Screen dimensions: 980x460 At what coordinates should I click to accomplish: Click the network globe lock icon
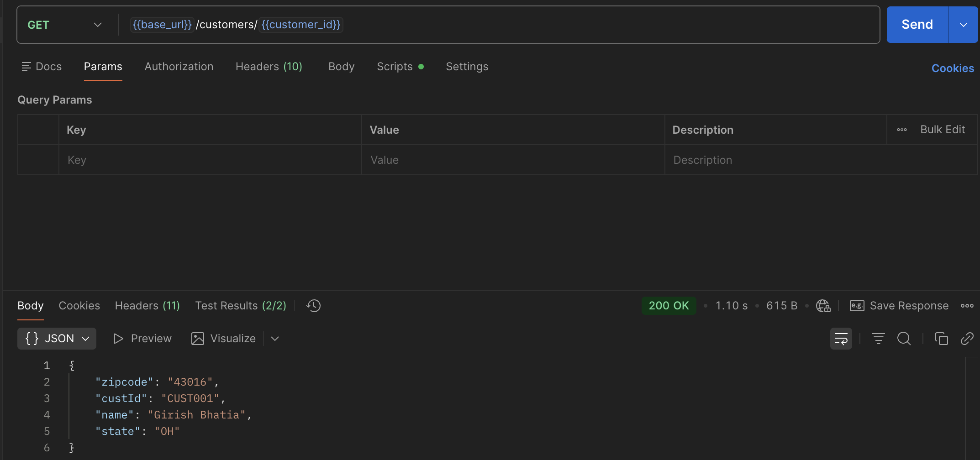point(823,306)
